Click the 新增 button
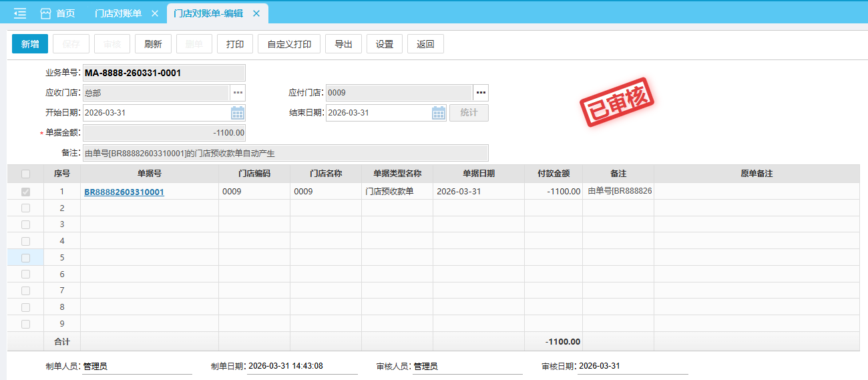 click(x=30, y=44)
